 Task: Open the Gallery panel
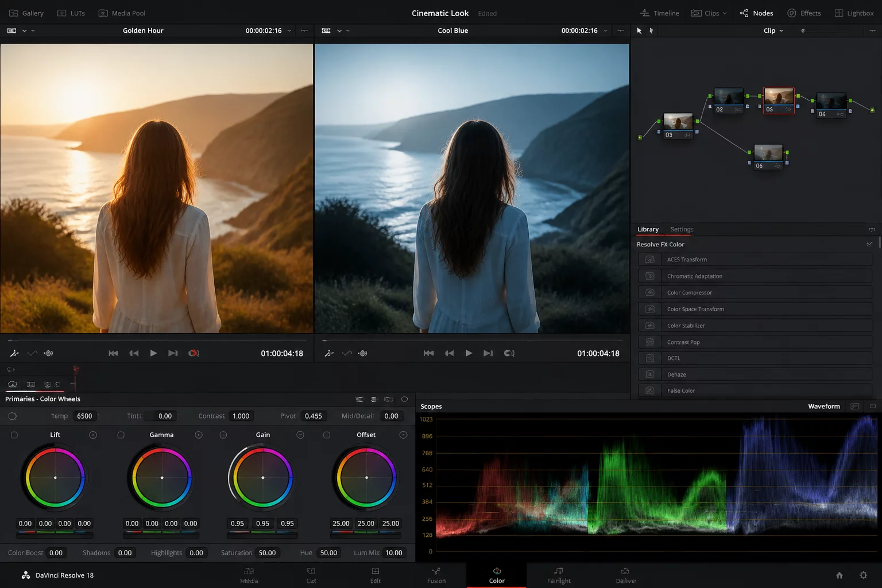(26, 13)
